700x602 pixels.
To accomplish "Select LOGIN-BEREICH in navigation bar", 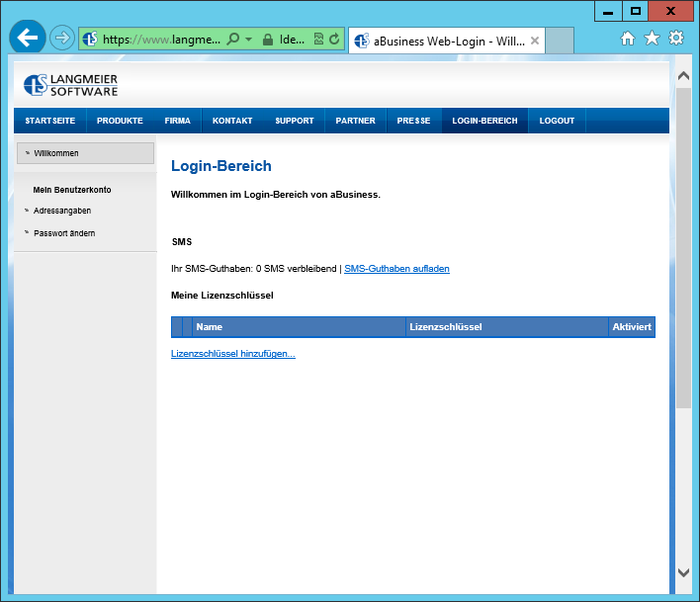I will tap(484, 121).
